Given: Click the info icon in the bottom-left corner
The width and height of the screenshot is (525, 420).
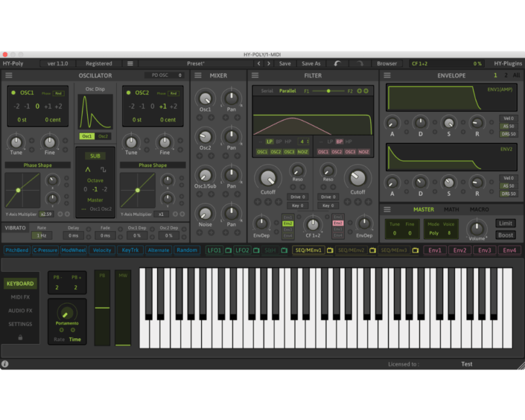Looking at the screenshot, I should [5, 364].
